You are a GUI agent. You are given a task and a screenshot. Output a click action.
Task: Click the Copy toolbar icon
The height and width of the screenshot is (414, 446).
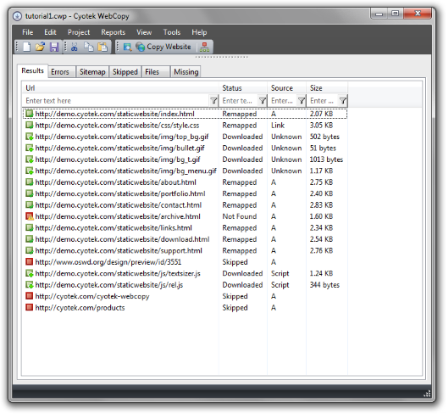(x=89, y=47)
